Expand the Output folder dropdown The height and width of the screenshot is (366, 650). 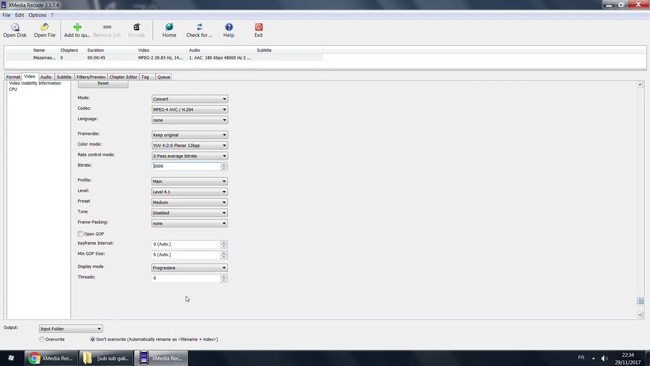click(x=70, y=329)
